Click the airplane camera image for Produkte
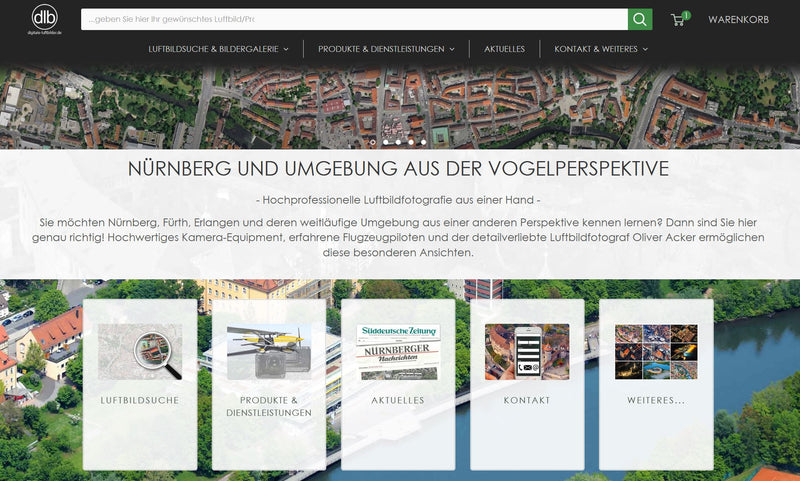The image size is (800, 481). point(268,351)
